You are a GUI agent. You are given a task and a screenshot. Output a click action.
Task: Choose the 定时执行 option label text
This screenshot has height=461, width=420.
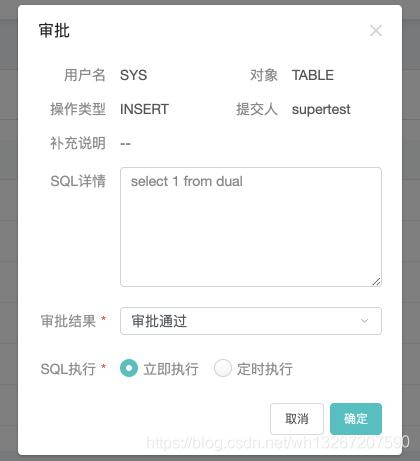pyautogui.click(x=265, y=369)
